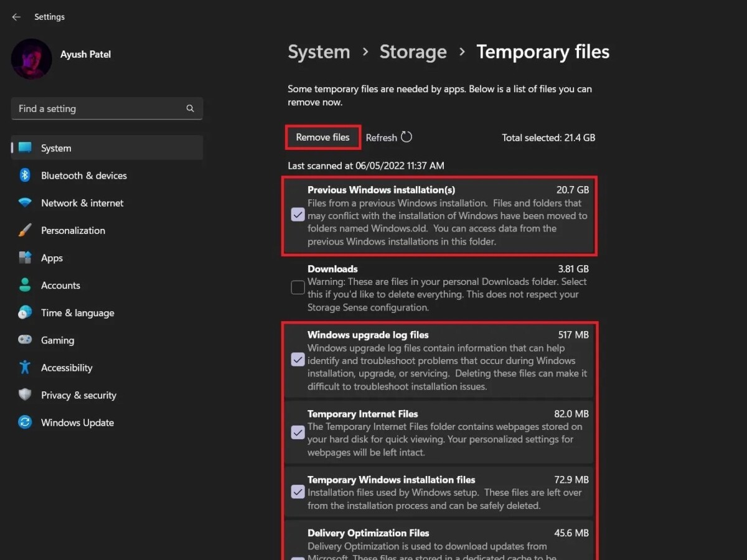Select the System monitor icon

coord(25,148)
